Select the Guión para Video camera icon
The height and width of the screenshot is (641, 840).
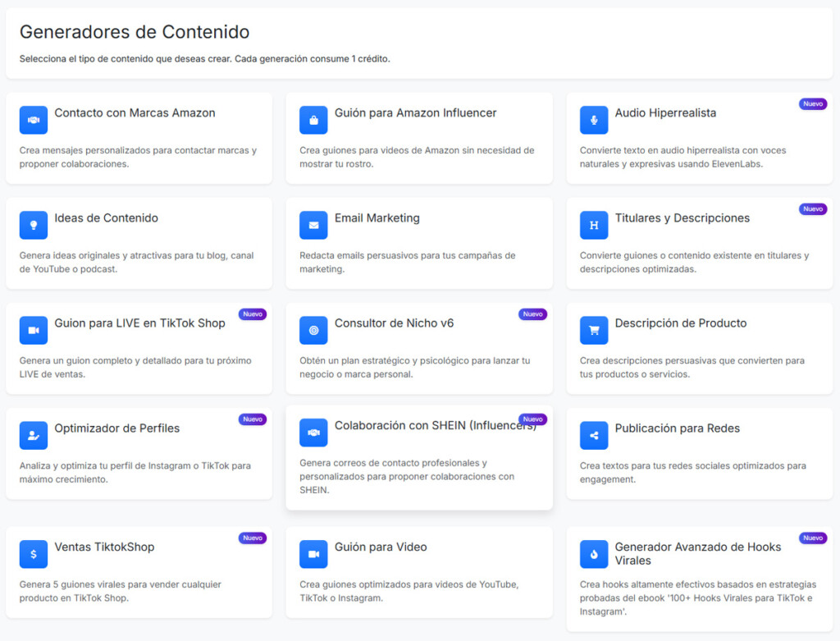point(313,554)
